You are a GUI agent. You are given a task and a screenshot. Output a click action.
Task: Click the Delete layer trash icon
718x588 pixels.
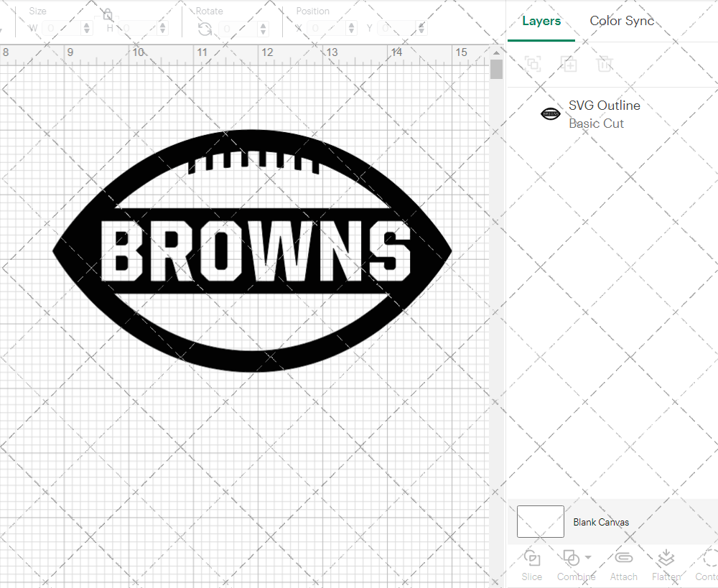click(605, 64)
